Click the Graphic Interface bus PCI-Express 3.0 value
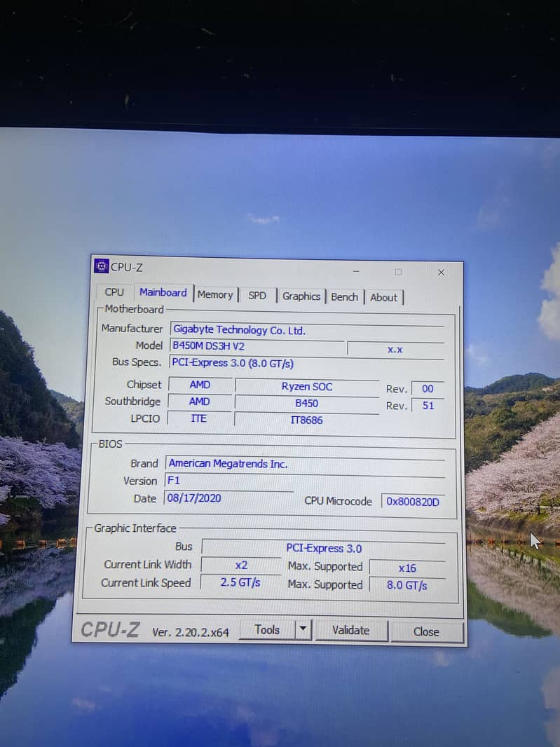This screenshot has width=560, height=747. [x=324, y=549]
